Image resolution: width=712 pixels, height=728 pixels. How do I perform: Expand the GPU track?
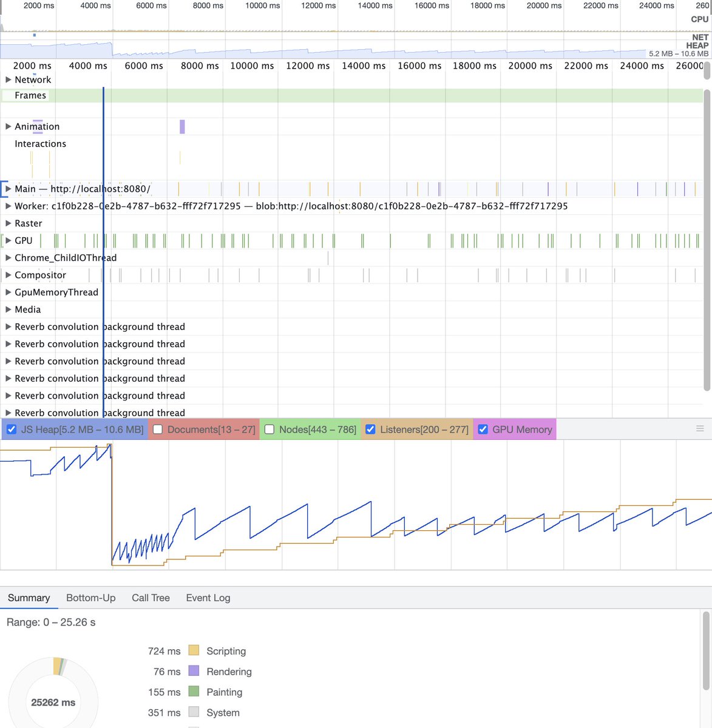[8, 240]
